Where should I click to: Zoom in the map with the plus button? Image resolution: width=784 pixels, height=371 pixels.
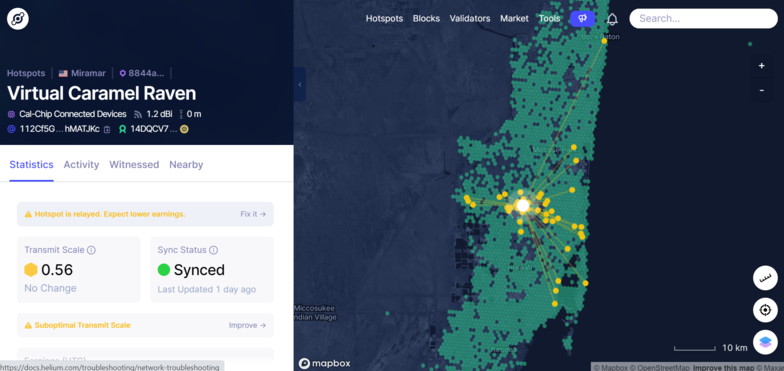click(x=762, y=66)
